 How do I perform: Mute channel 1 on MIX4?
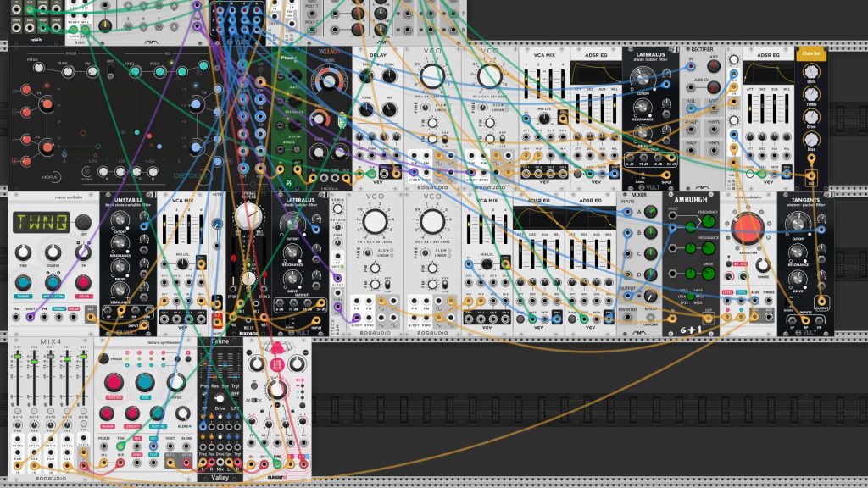(x=18, y=411)
